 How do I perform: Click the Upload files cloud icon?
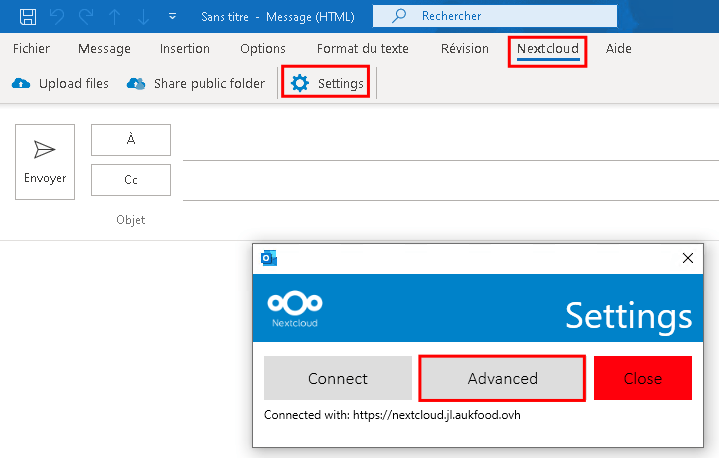[x=21, y=83]
